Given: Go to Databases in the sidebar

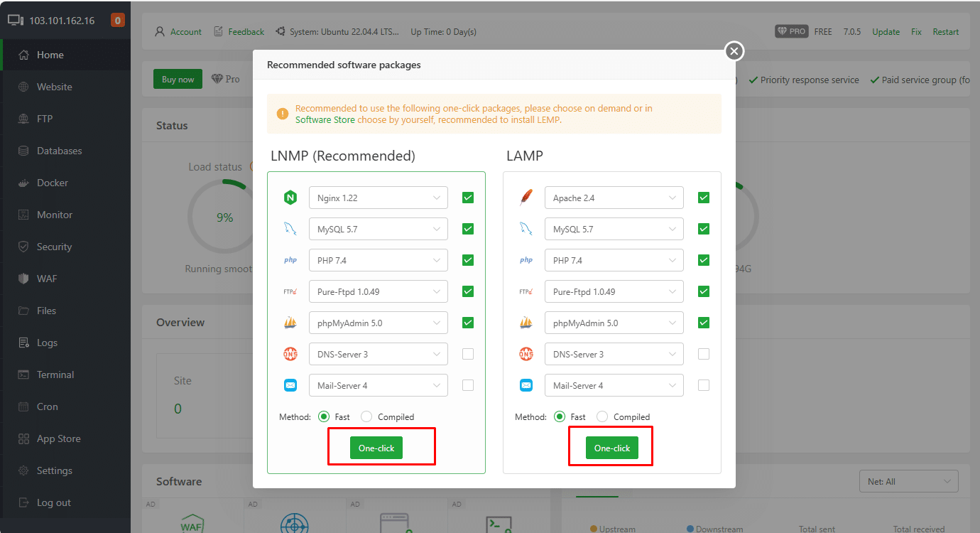Looking at the screenshot, I should (x=65, y=151).
